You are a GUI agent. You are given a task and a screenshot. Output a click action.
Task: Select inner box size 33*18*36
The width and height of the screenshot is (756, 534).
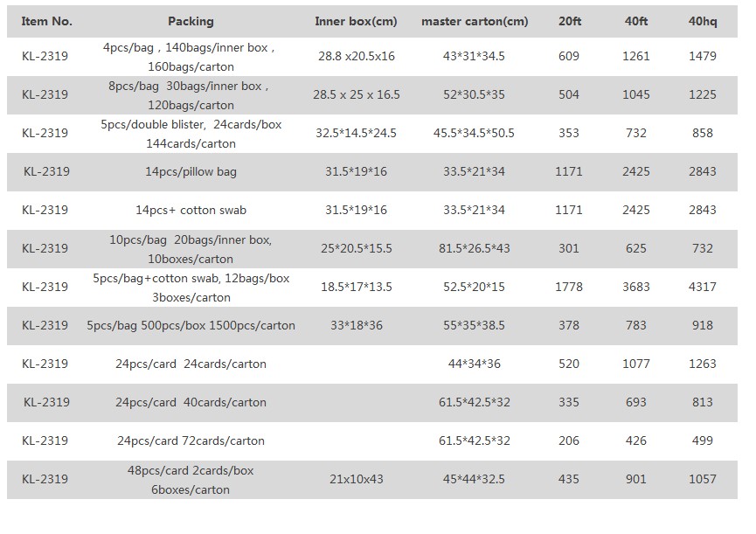[x=356, y=325]
